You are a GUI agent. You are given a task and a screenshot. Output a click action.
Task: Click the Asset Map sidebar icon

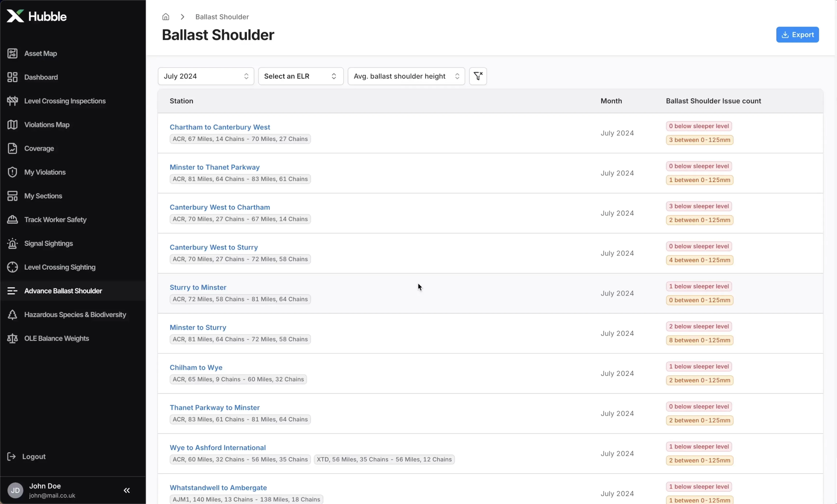13,54
